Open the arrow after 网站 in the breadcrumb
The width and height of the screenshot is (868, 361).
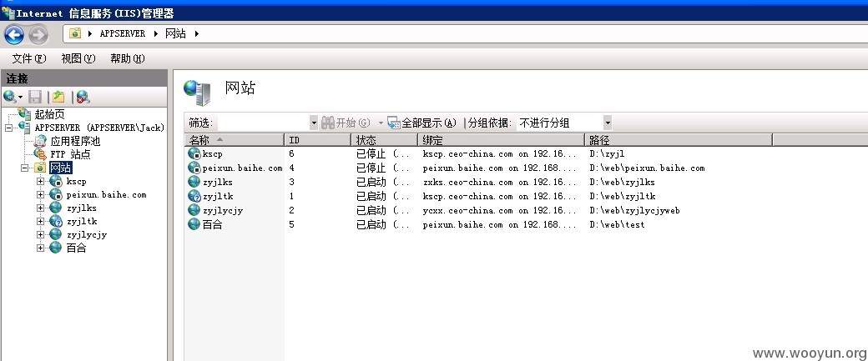coord(196,33)
